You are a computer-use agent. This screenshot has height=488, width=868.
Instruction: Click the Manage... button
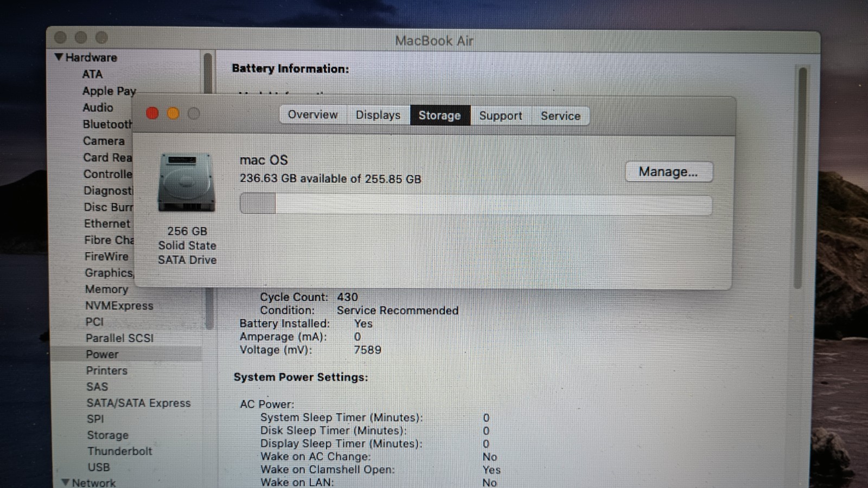point(668,172)
